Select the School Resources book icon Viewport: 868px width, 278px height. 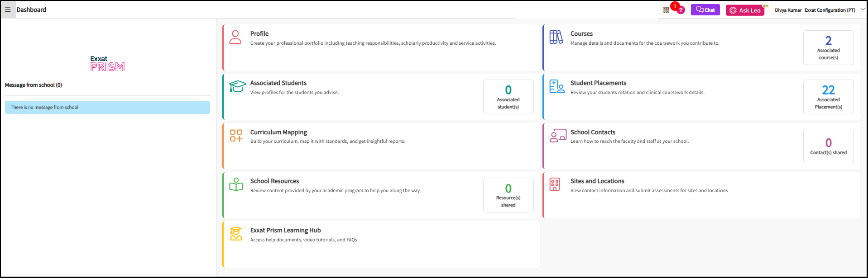(236, 184)
